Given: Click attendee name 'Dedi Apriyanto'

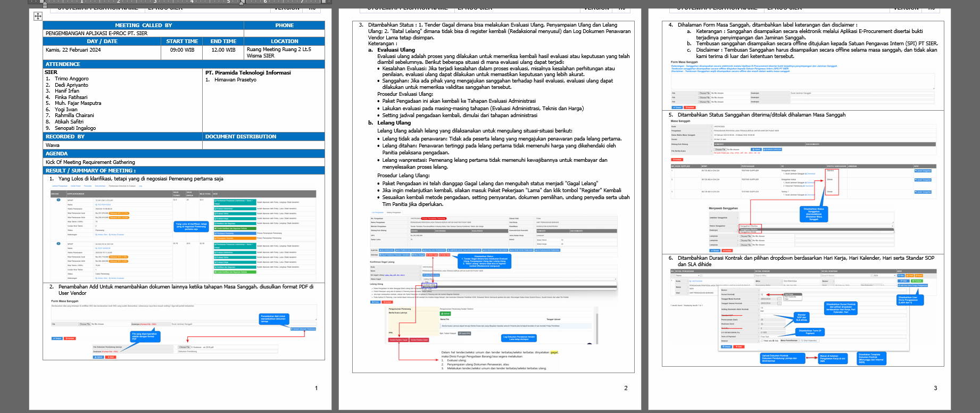Looking at the screenshot, I should pyautogui.click(x=71, y=85).
